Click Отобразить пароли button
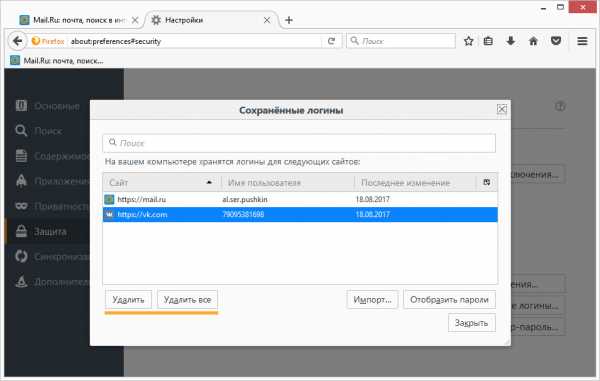Viewport: 600px width, 381px height. tap(449, 300)
